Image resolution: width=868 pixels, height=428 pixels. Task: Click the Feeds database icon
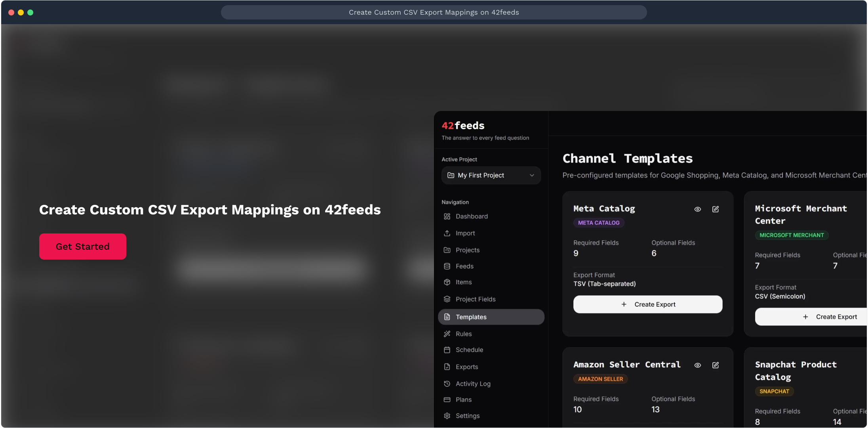[447, 266]
